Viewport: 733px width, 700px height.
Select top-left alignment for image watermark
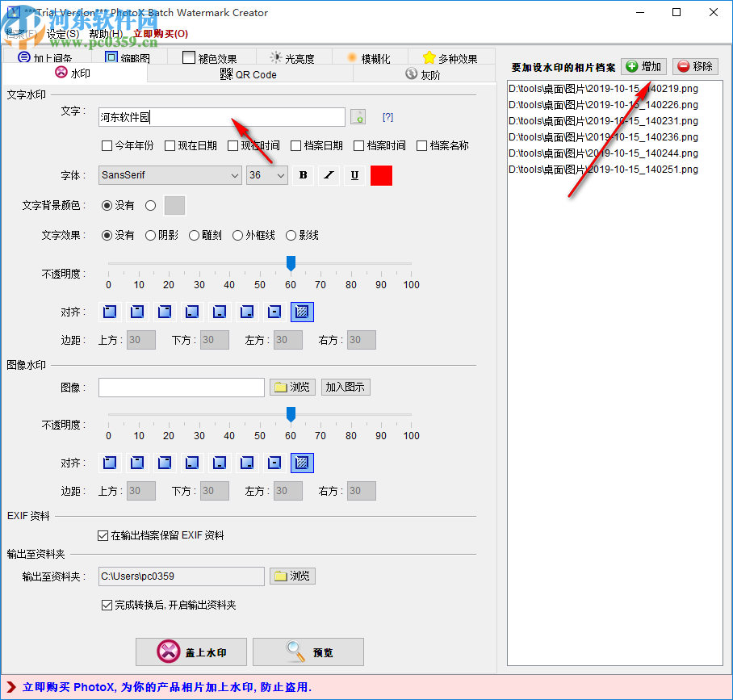(109, 463)
